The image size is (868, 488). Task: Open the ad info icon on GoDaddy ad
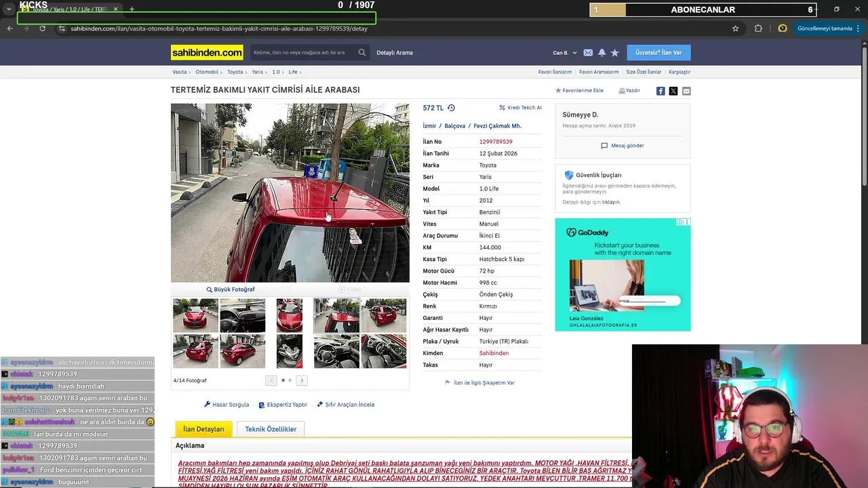click(x=680, y=222)
